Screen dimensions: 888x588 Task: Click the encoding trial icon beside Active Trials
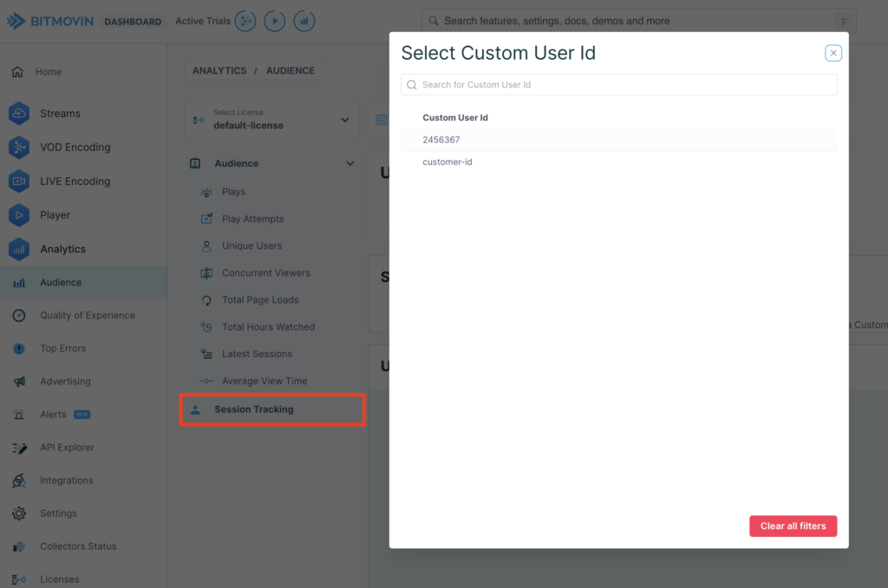click(x=245, y=21)
